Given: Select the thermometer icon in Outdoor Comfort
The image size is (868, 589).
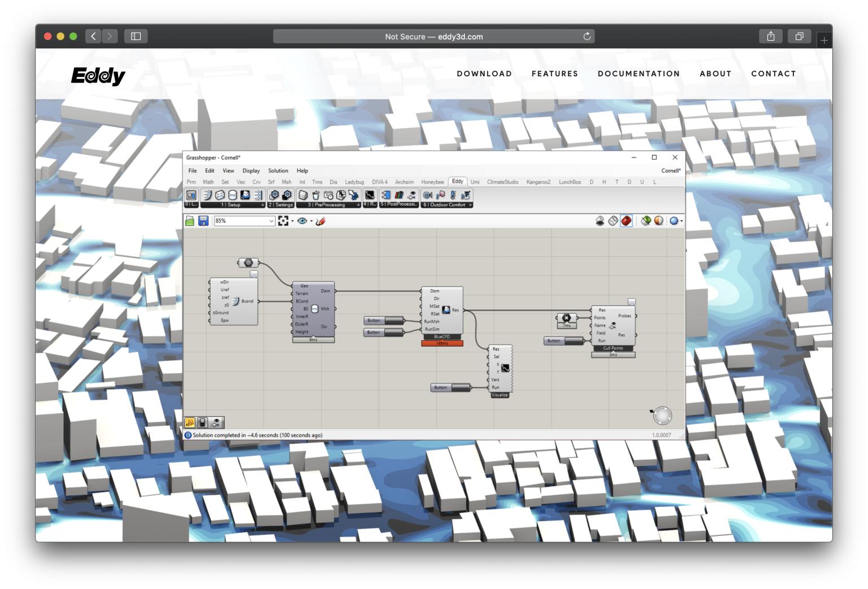Looking at the screenshot, I should (453, 195).
